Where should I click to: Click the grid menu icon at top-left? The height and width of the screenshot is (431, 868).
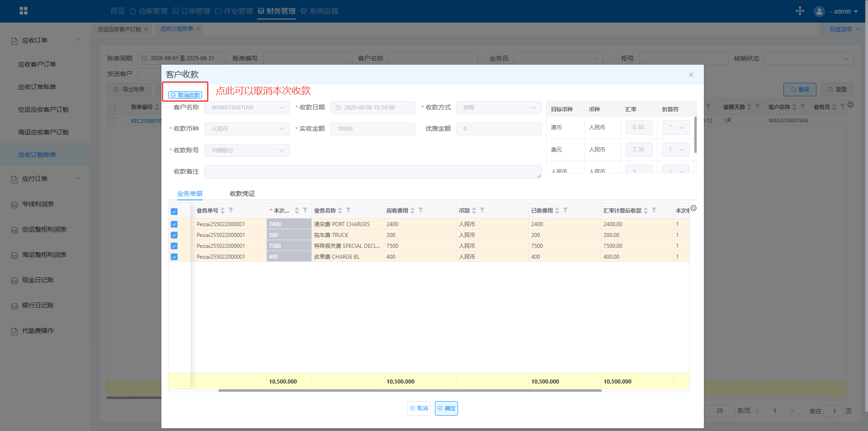[x=24, y=11]
